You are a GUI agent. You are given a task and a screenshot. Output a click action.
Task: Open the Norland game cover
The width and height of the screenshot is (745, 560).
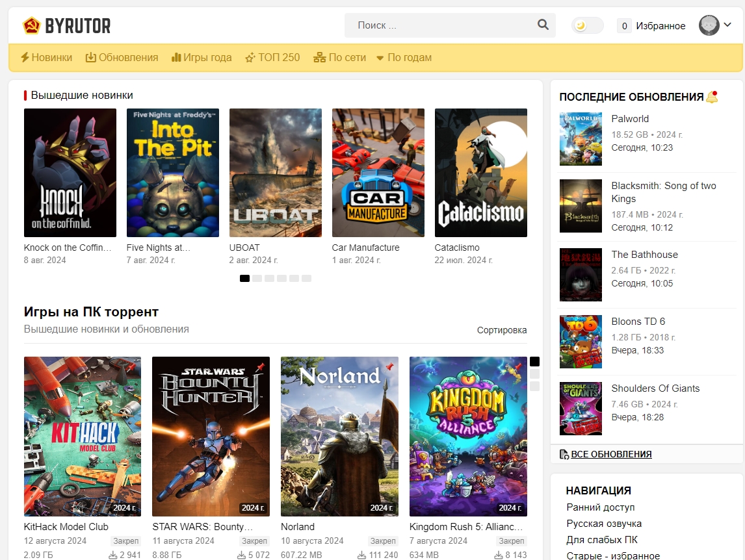pyautogui.click(x=339, y=436)
